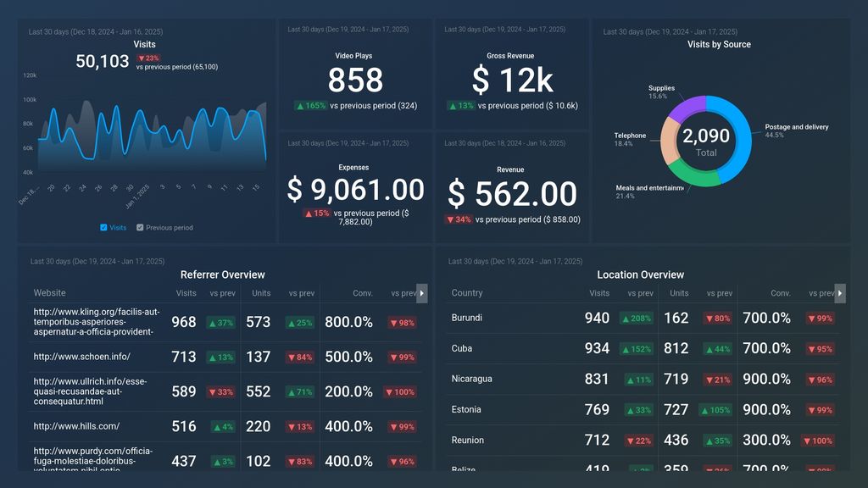868x488 pixels.
Task: Click the Location Overview title
Action: pos(641,275)
